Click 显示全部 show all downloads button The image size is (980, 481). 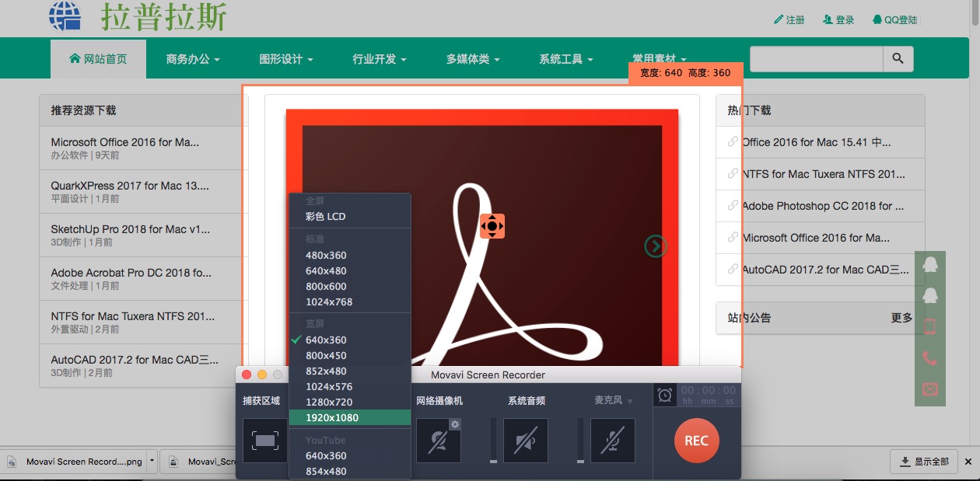[924, 462]
